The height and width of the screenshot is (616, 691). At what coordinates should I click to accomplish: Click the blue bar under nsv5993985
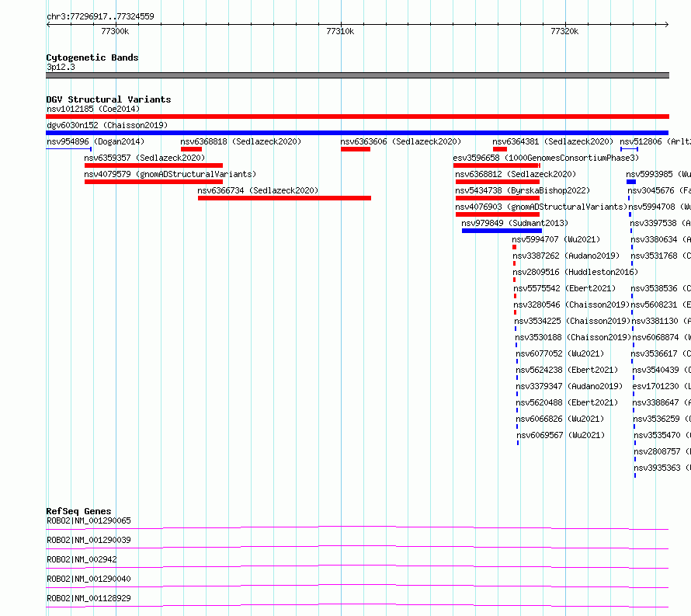631,182
